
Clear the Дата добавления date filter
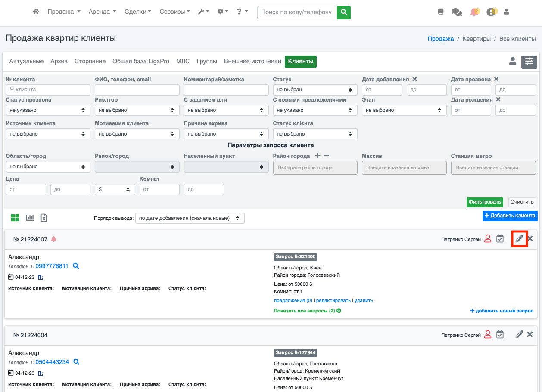[414, 79]
